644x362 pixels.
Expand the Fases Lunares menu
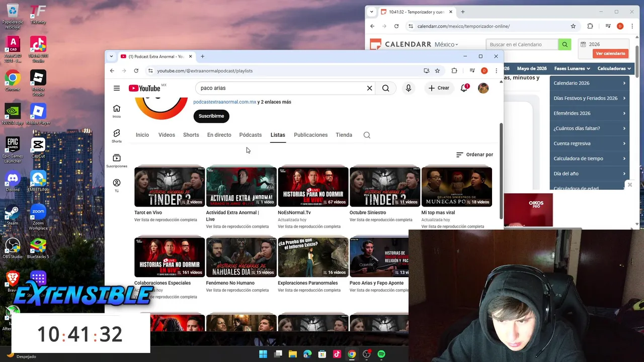point(572,68)
